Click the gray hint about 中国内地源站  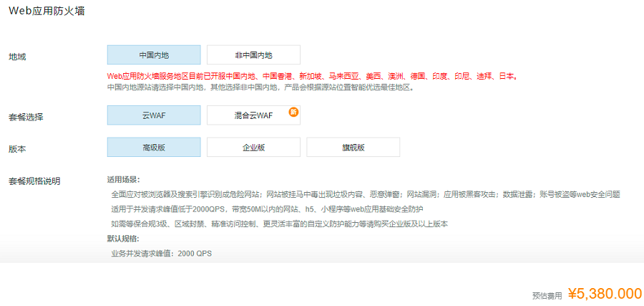click(x=260, y=87)
